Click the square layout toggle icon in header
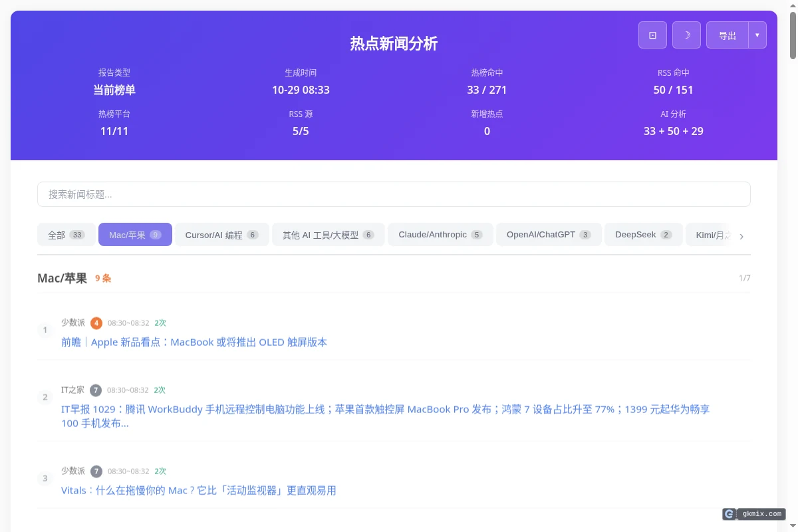 point(652,35)
